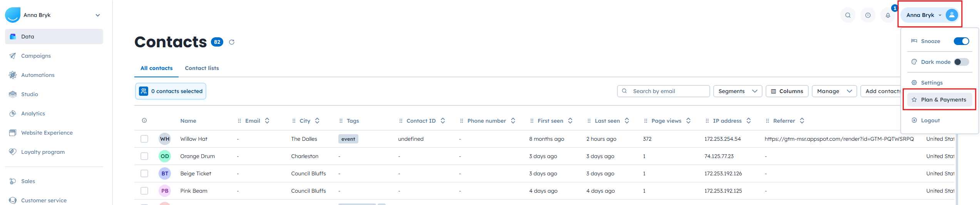This screenshot has width=980, height=205.
Task: Click Logout in the profile menu
Action: click(x=930, y=120)
